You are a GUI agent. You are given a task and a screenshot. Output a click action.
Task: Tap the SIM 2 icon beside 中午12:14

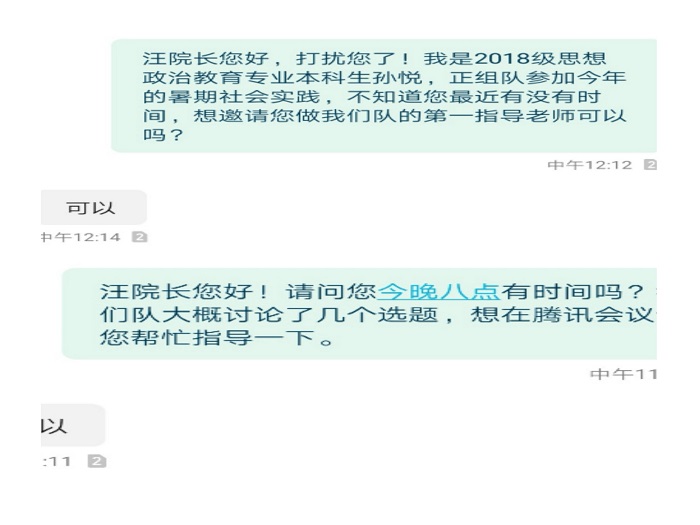(x=140, y=237)
